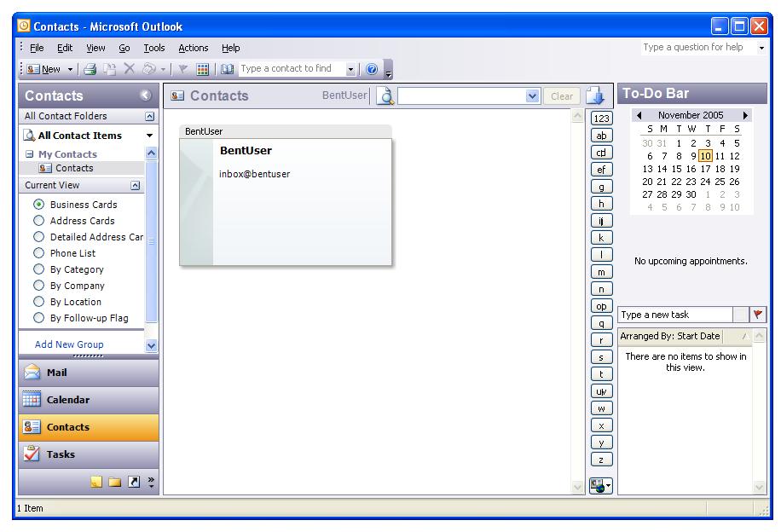Go to next month in calendar
Viewport: 781px width, 532px height.
click(745, 115)
